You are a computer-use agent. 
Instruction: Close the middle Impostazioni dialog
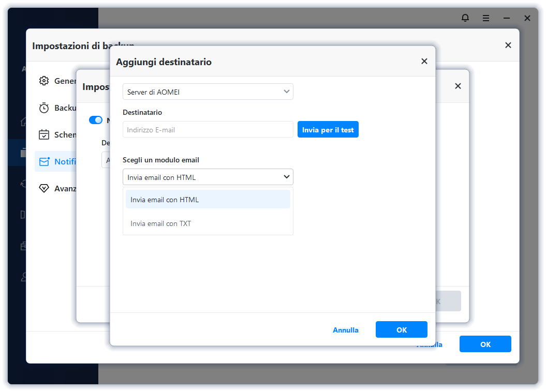(458, 86)
